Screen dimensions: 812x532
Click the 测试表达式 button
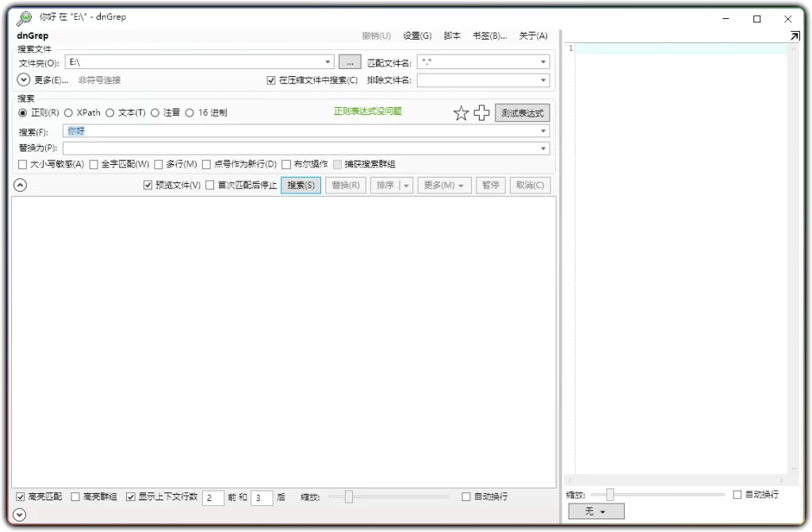tap(522, 113)
